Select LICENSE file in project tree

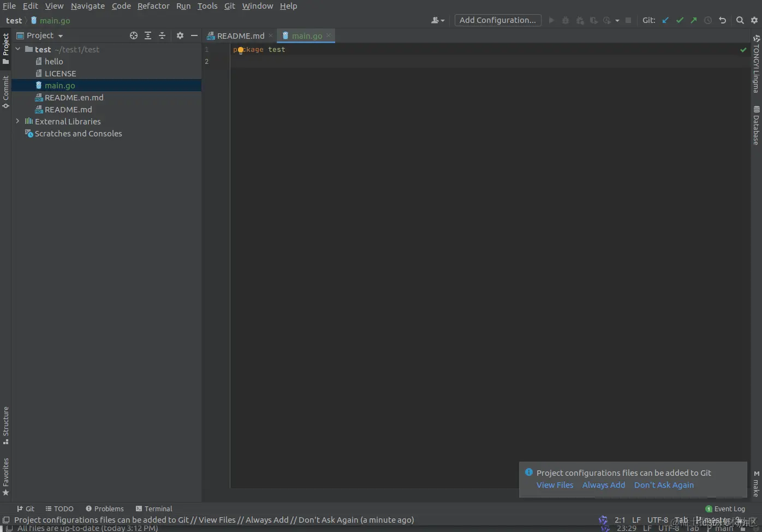[x=60, y=74]
